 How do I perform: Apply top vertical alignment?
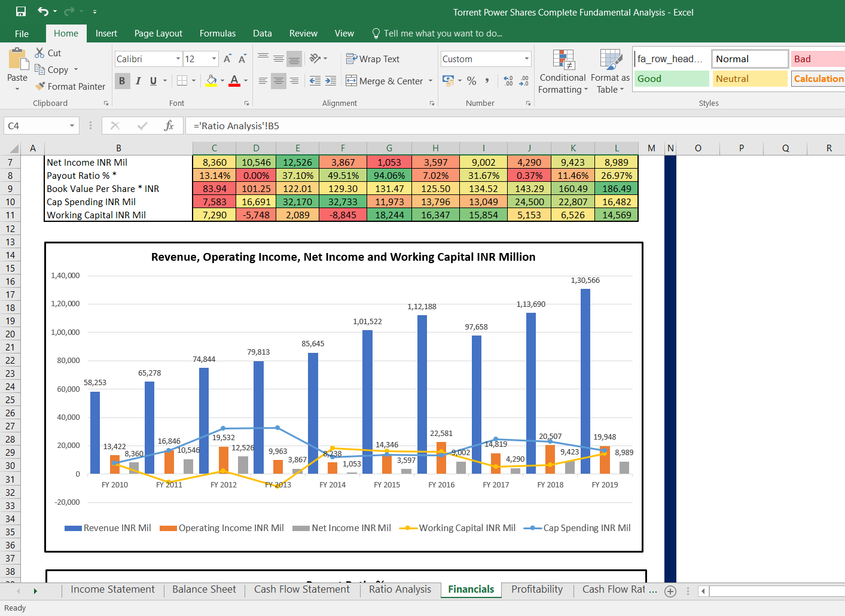263,58
